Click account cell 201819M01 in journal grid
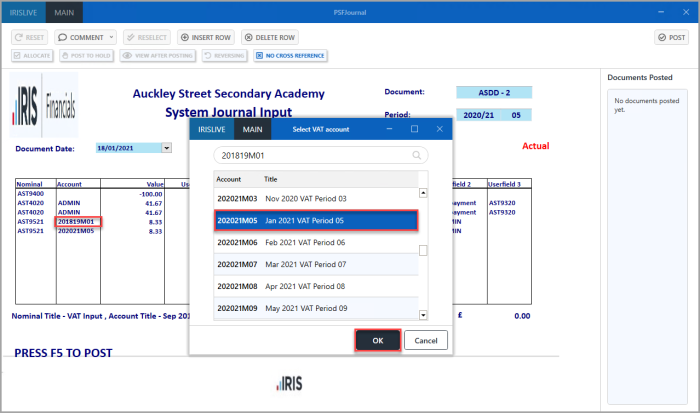Viewport: 700px width, 413px height. 78,221
